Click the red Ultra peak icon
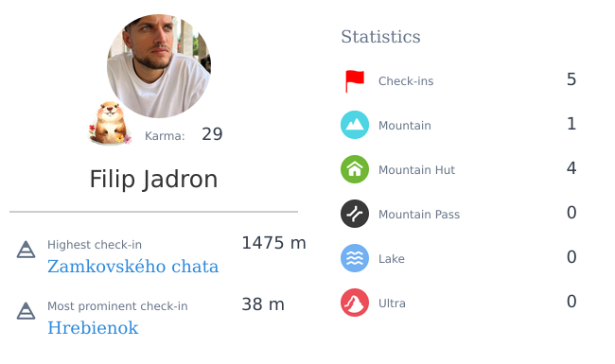The width and height of the screenshot is (615, 364). pos(355,303)
